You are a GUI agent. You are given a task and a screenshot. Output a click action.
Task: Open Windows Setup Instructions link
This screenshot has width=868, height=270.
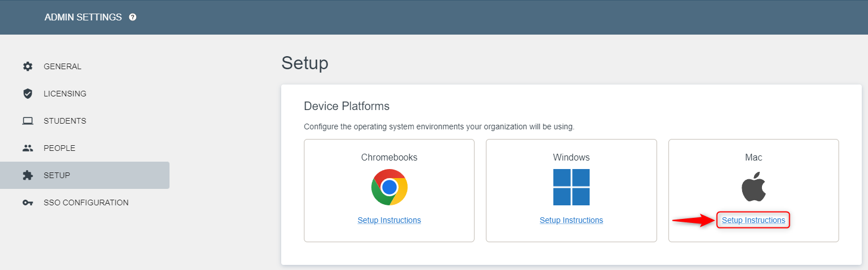[571, 220]
